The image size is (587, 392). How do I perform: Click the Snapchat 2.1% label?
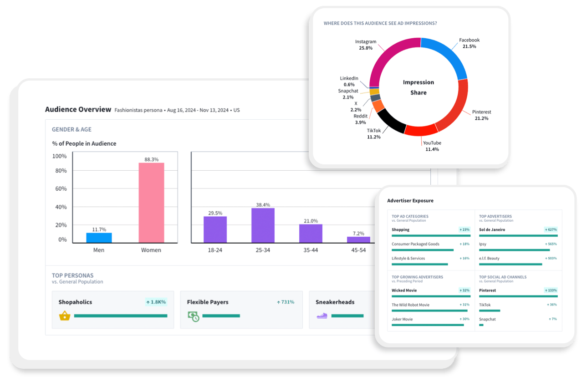[348, 94]
